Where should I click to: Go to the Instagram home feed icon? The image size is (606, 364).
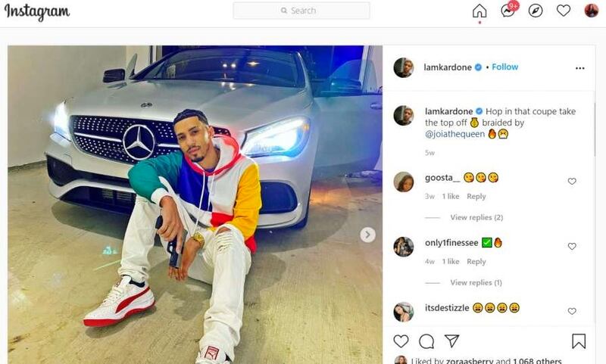click(x=479, y=11)
